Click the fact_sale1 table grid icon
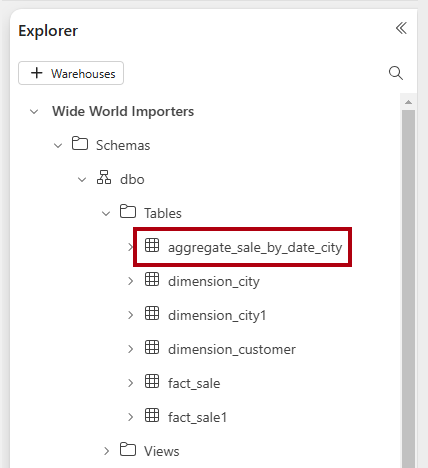The height and width of the screenshot is (468, 428). click(x=152, y=415)
